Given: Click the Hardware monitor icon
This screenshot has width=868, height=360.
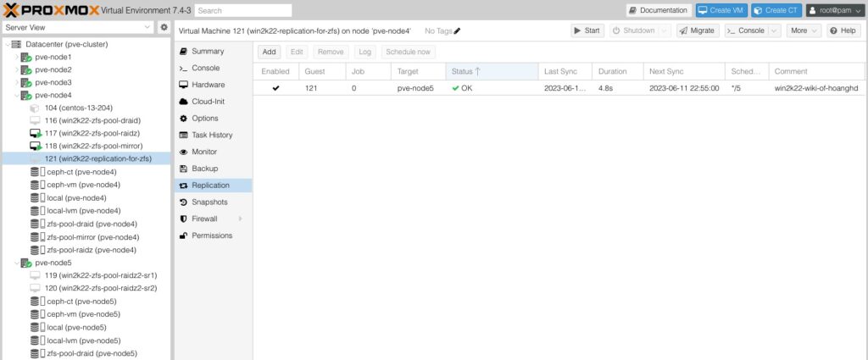Looking at the screenshot, I should (183, 85).
